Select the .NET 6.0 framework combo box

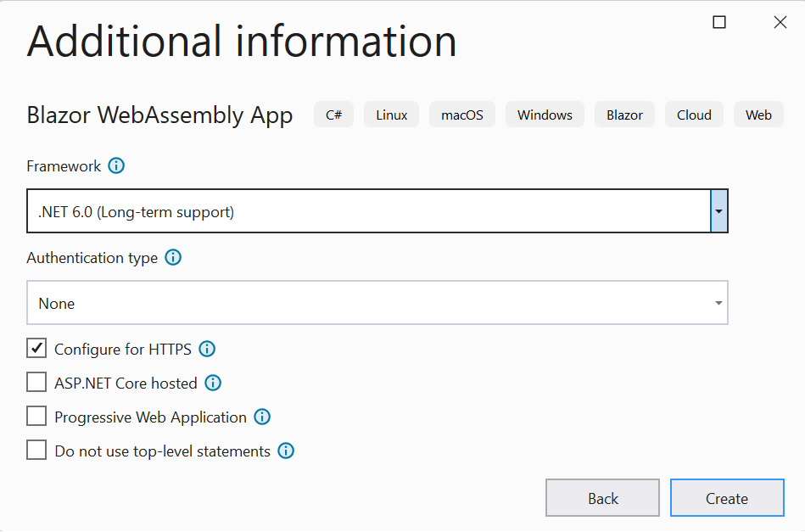(x=377, y=211)
